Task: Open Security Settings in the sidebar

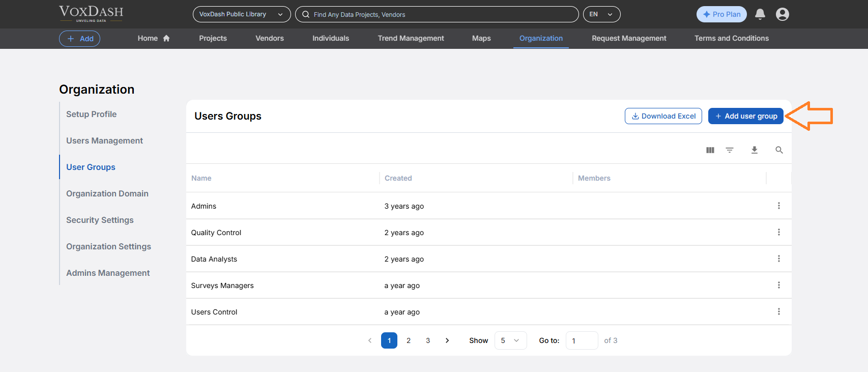Action: pyautogui.click(x=100, y=220)
